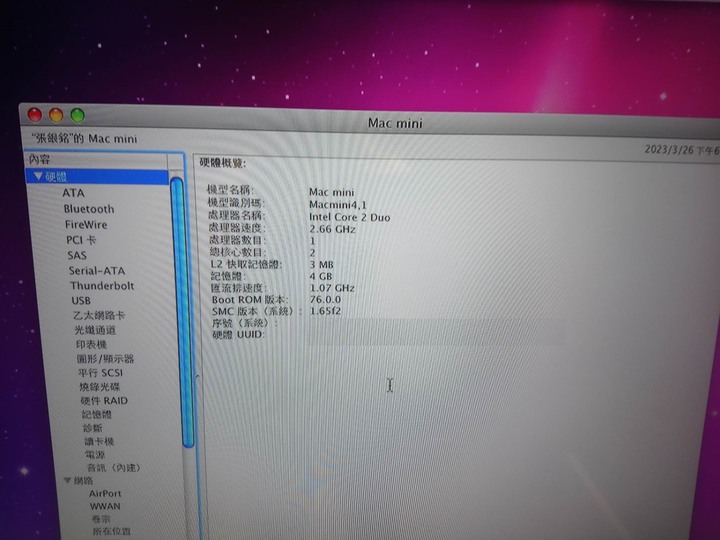The height and width of the screenshot is (540, 720).
Task: Click the 2.66 GHz processor speed
Action: (332, 229)
